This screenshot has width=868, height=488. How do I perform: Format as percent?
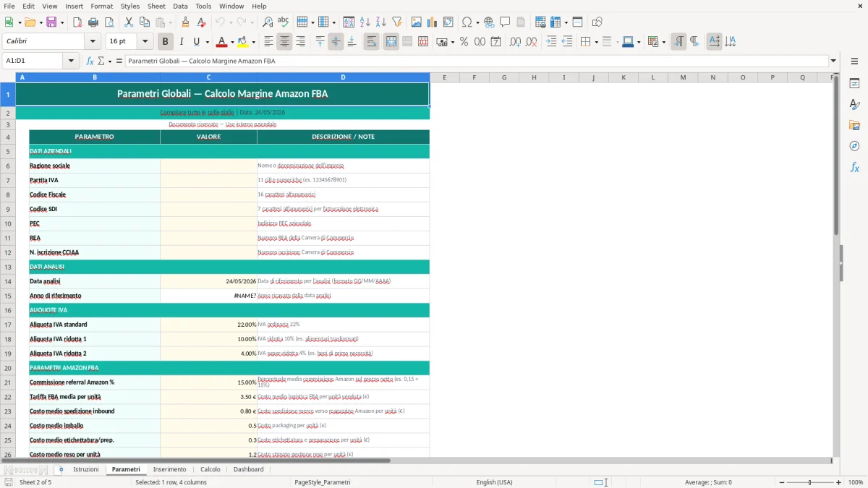coord(464,42)
